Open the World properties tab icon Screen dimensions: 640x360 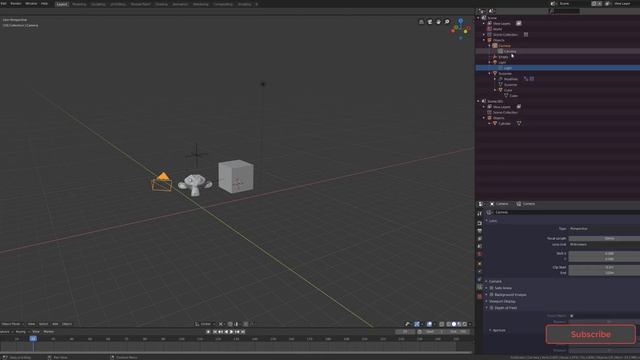click(x=480, y=254)
